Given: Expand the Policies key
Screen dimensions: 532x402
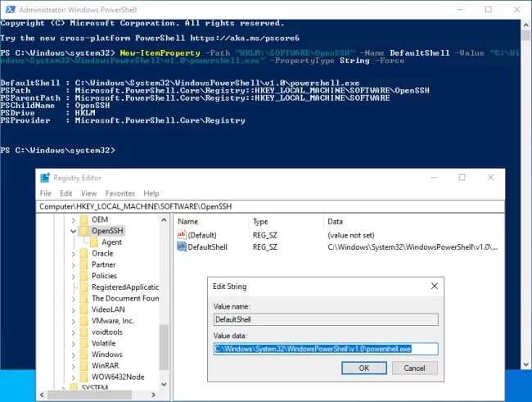Looking at the screenshot, I should 74,276.
